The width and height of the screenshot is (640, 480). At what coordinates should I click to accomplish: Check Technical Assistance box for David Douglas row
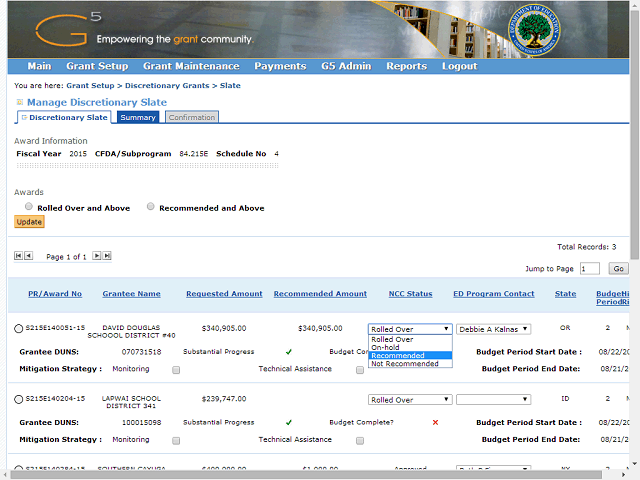[x=360, y=370]
